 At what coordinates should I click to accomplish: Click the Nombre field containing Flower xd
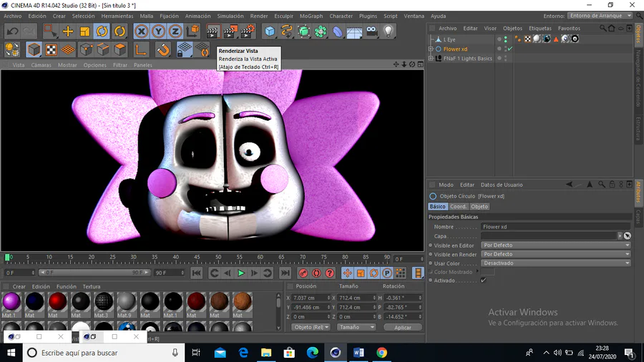(x=551, y=227)
